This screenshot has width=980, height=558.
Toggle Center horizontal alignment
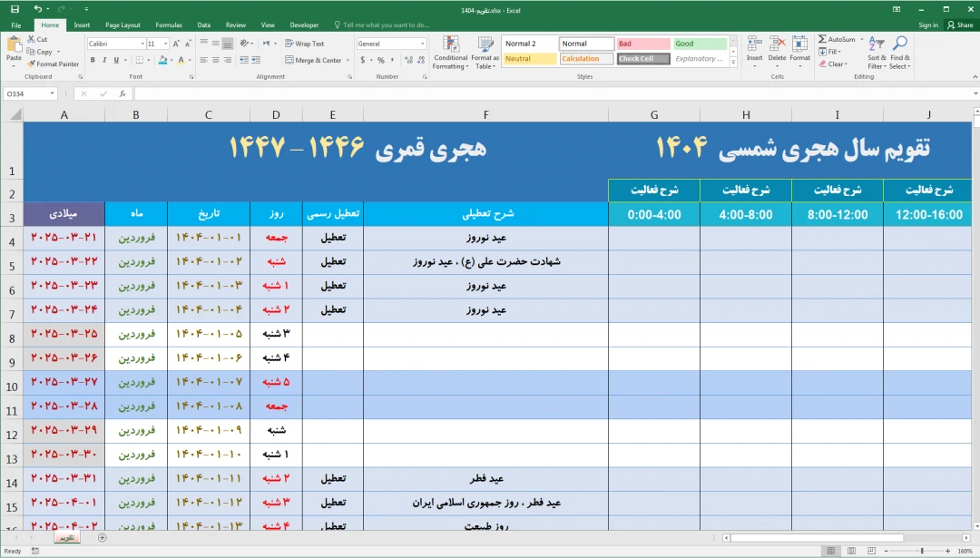click(216, 60)
